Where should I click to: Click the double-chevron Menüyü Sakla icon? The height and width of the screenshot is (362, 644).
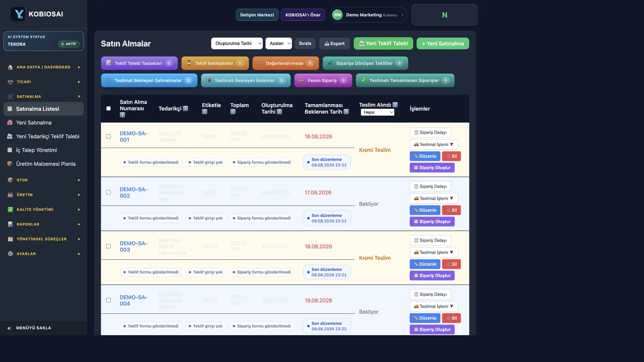point(9,328)
